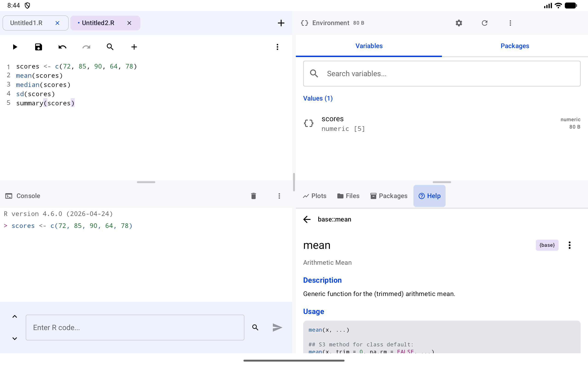Undo the last edit in the editor
The height and width of the screenshot is (368, 588).
pos(62,47)
